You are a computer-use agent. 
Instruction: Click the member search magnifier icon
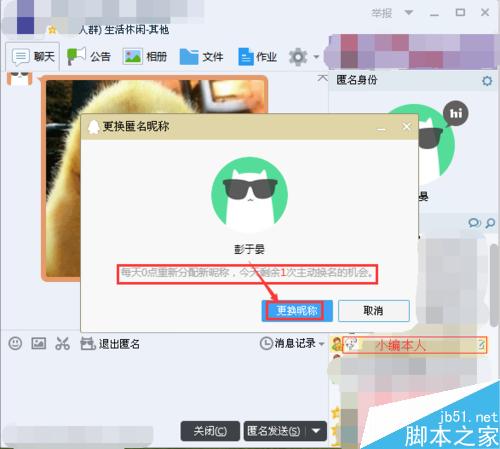[x=490, y=223]
